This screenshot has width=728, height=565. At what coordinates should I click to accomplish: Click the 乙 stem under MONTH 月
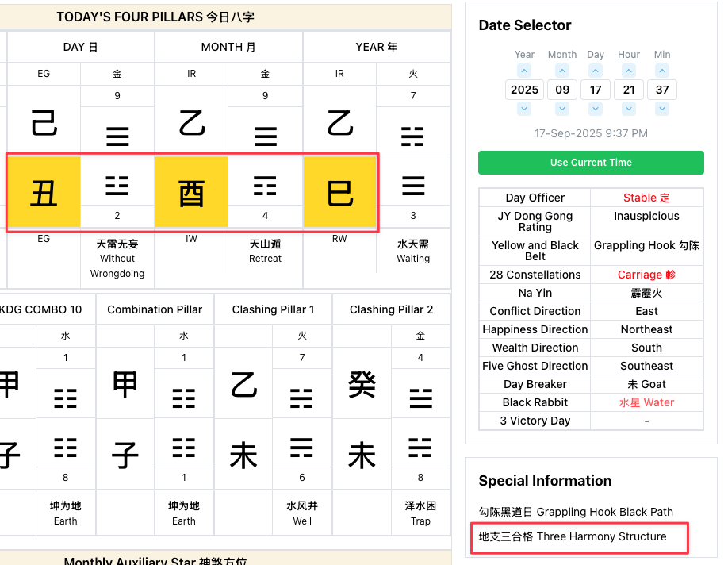[x=192, y=122]
